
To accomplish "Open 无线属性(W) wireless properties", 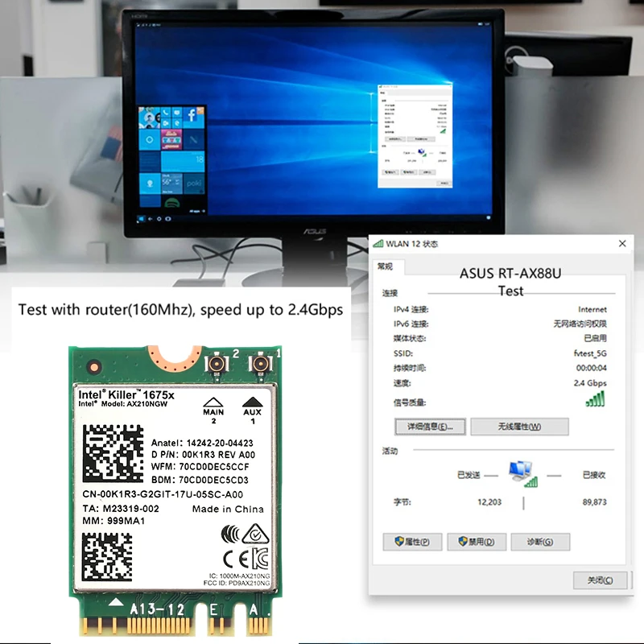I will click(519, 427).
